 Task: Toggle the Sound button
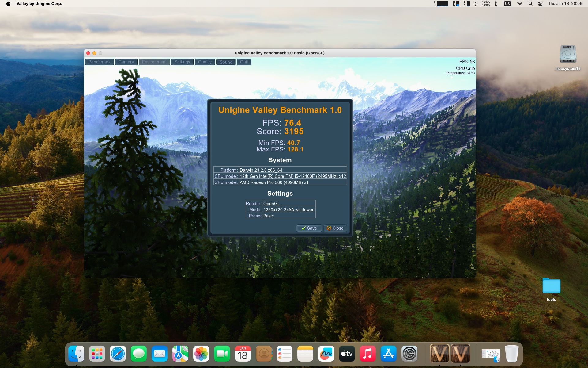226,62
